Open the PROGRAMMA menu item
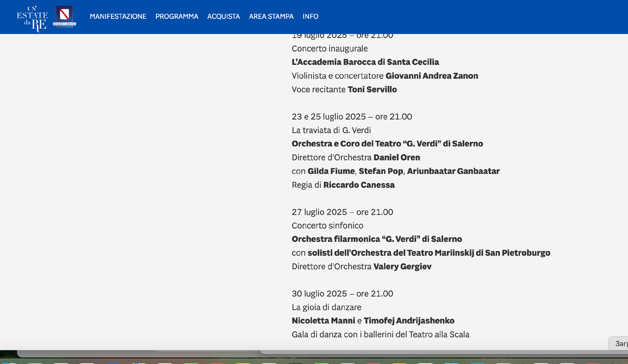Viewport: 628px width, 364px height. pos(177,17)
